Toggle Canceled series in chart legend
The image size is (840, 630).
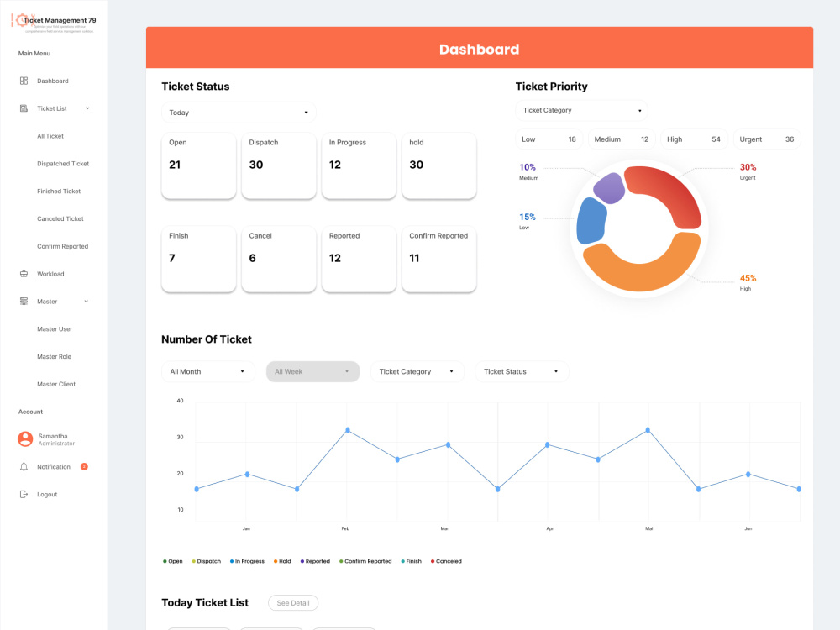click(x=446, y=561)
